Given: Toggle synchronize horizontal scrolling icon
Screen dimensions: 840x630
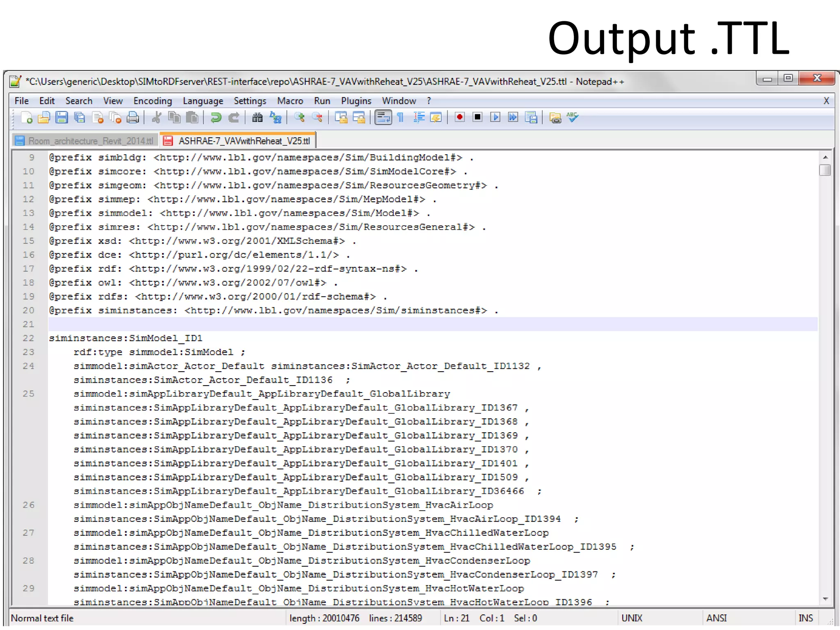Looking at the screenshot, I should coord(359,118).
